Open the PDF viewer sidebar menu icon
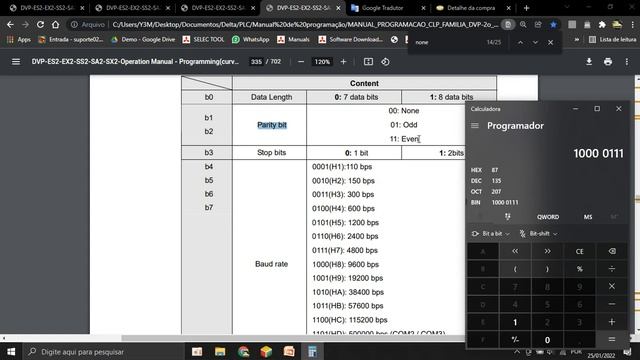 tap(16, 62)
